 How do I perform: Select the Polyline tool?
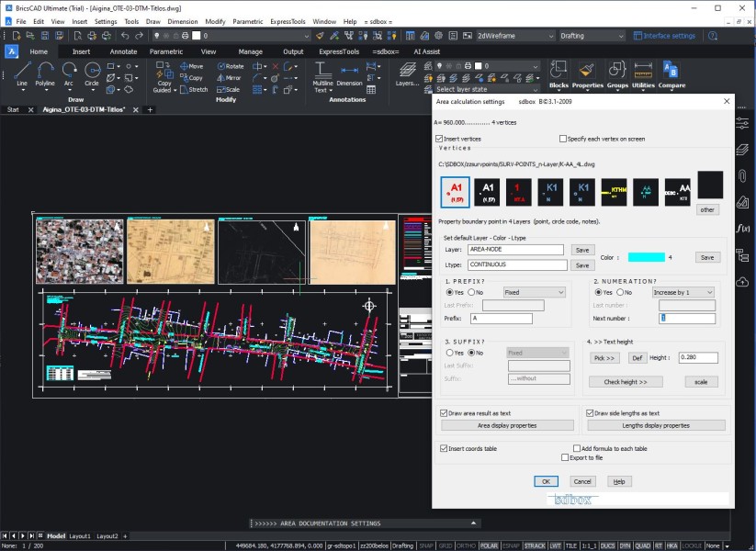click(45, 73)
